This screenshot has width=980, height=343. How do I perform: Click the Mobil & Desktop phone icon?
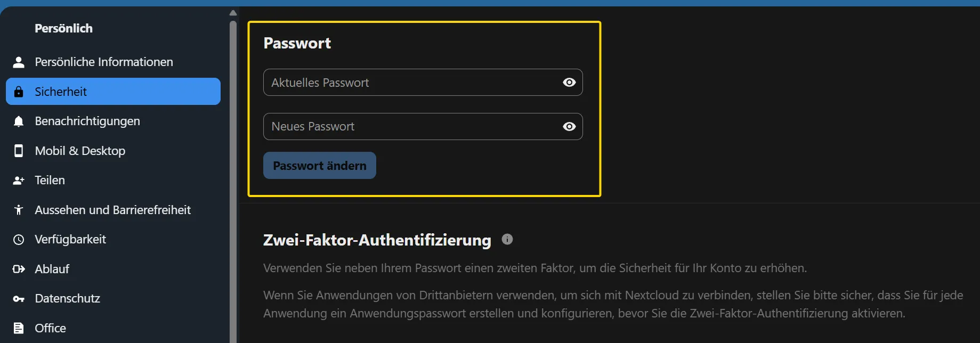19,151
